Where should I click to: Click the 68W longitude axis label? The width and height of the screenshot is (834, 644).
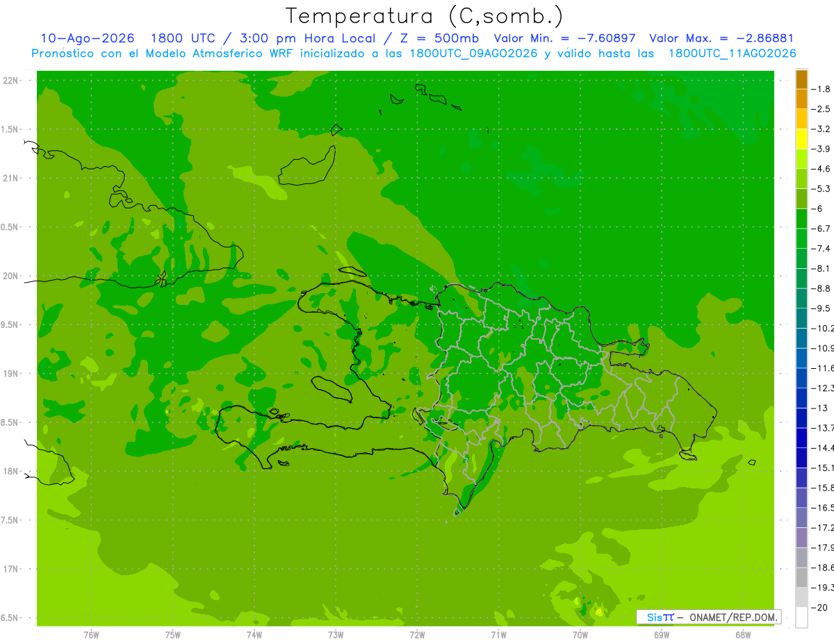click(x=743, y=634)
